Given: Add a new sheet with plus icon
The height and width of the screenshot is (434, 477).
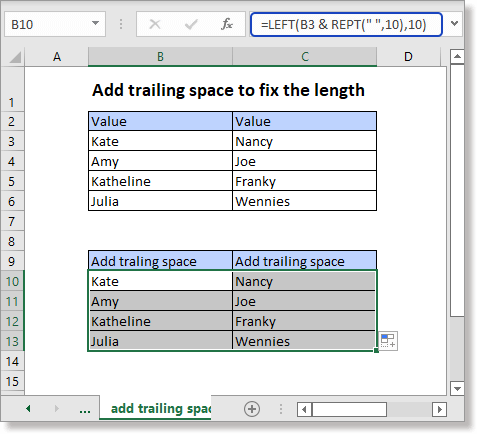Looking at the screenshot, I should (x=252, y=409).
